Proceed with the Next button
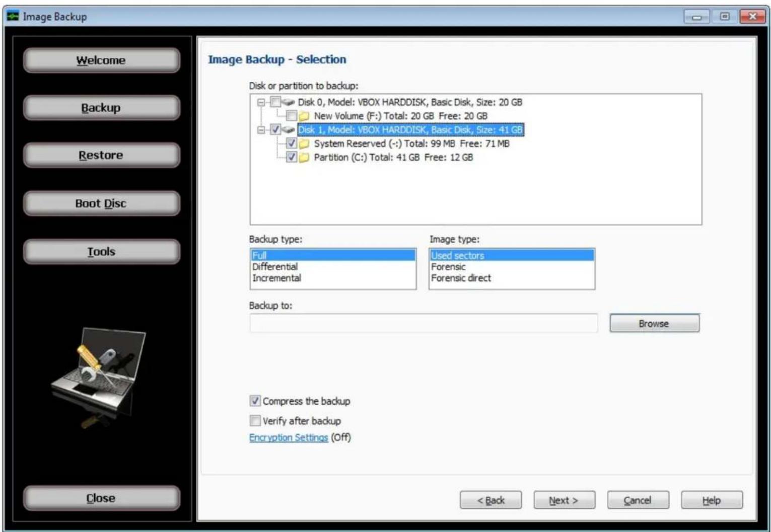This screenshot has width=771, height=532. pos(564,500)
